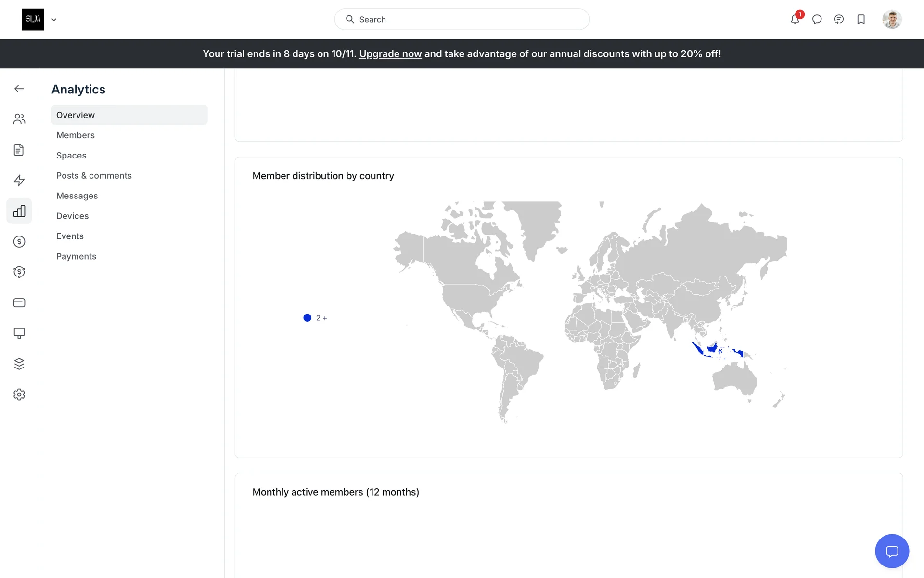Open the notifications bell
This screenshot has height=578, width=924.
pyautogui.click(x=795, y=19)
